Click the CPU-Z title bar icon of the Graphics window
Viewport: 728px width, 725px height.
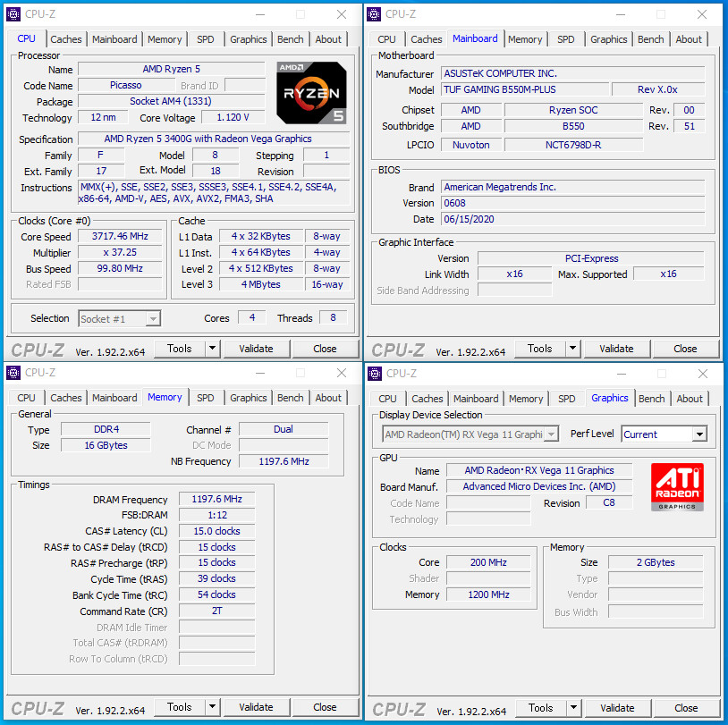[x=373, y=373]
